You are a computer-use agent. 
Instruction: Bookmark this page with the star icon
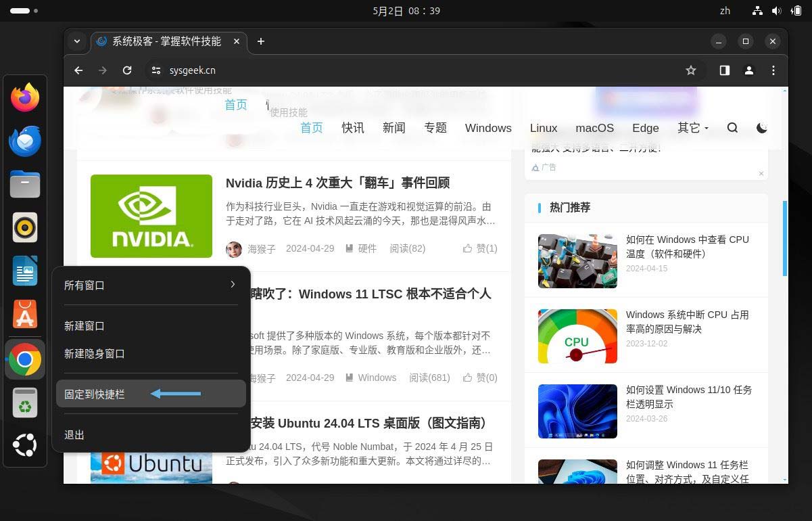(x=690, y=70)
